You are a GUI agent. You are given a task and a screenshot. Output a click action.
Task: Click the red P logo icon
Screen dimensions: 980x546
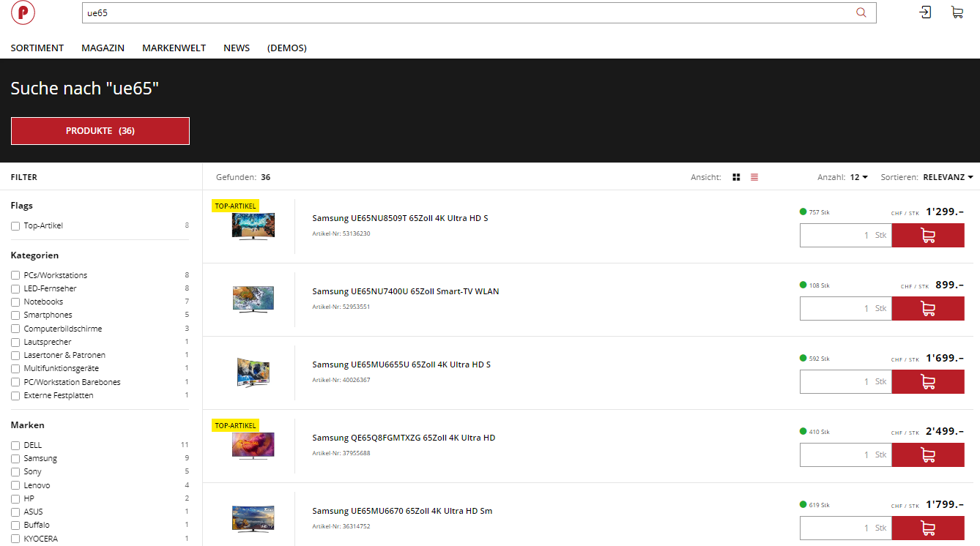[23, 12]
